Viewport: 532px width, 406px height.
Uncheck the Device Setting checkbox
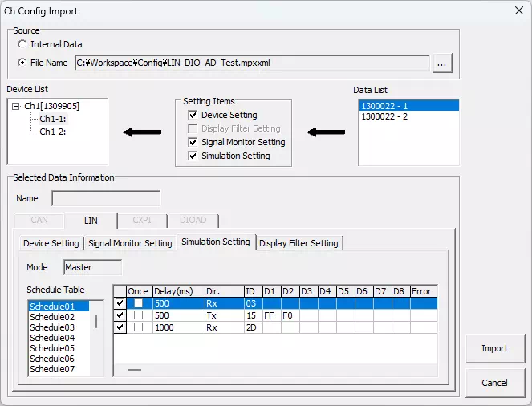click(x=193, y=115)
